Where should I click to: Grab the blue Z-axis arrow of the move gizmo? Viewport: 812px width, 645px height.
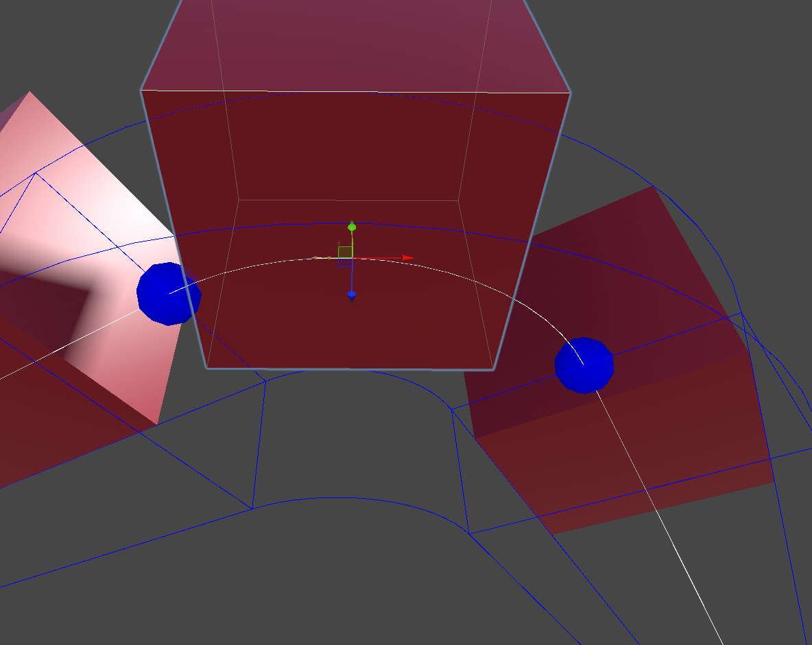(352, 296)
